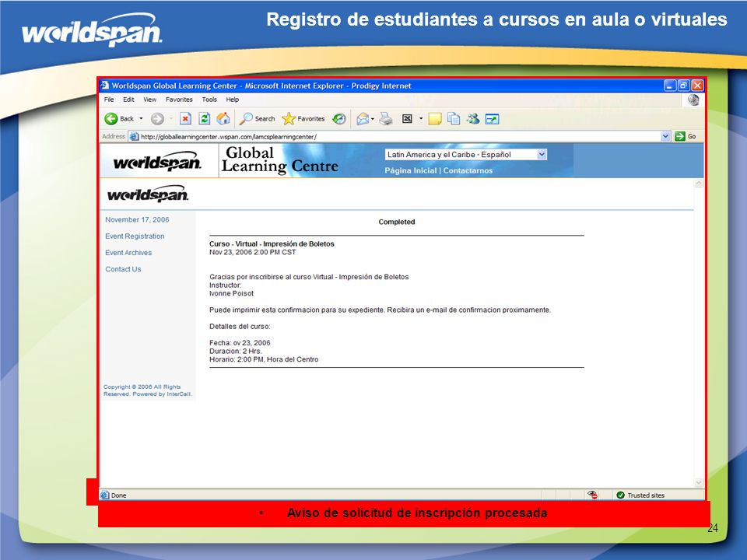The image size is (747, 560).
Task: Click the Completed heading text
Action: point(397,222)
